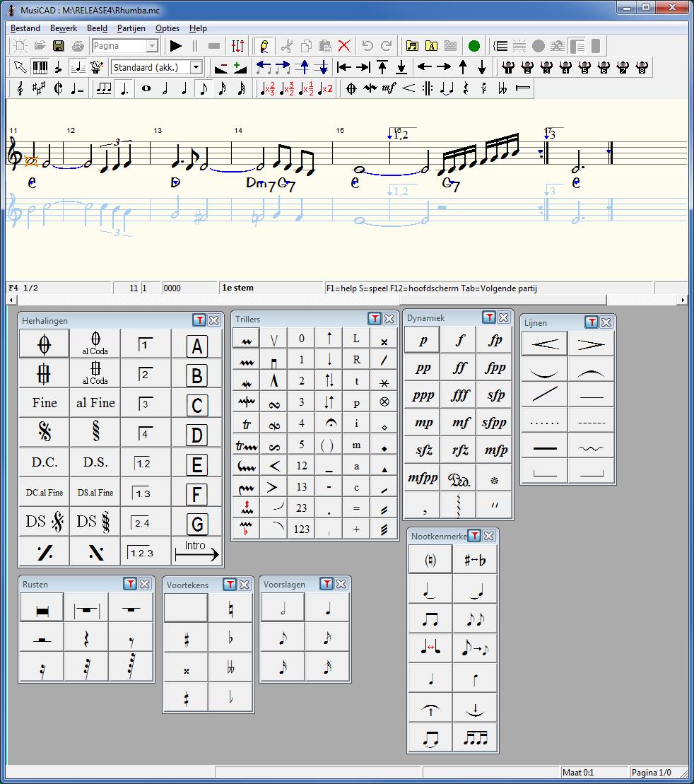Select the natural sign in Voortekens
This screenshot has width=694, height=784.
pos(230,609)
